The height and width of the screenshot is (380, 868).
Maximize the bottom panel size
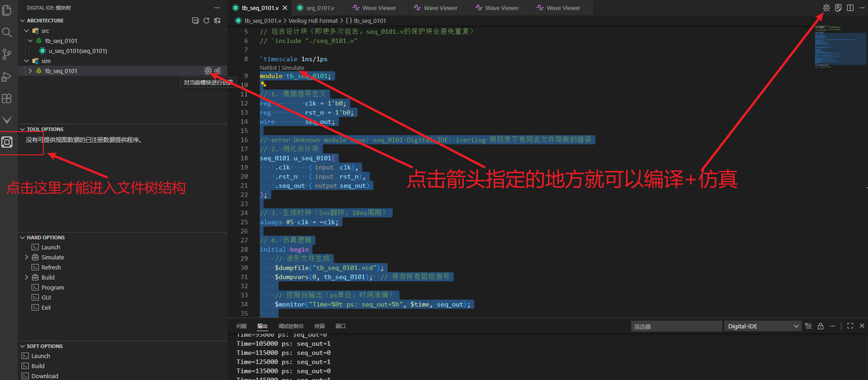click(850, 326)
